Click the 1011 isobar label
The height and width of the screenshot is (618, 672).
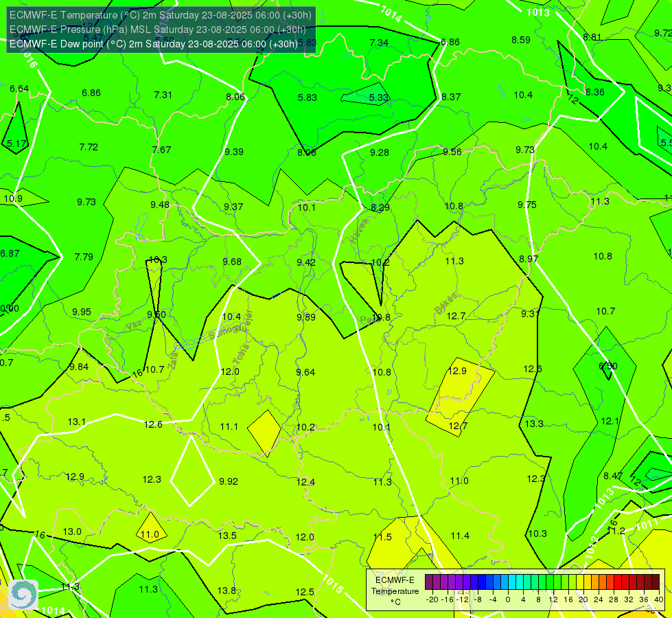[647, 524]
